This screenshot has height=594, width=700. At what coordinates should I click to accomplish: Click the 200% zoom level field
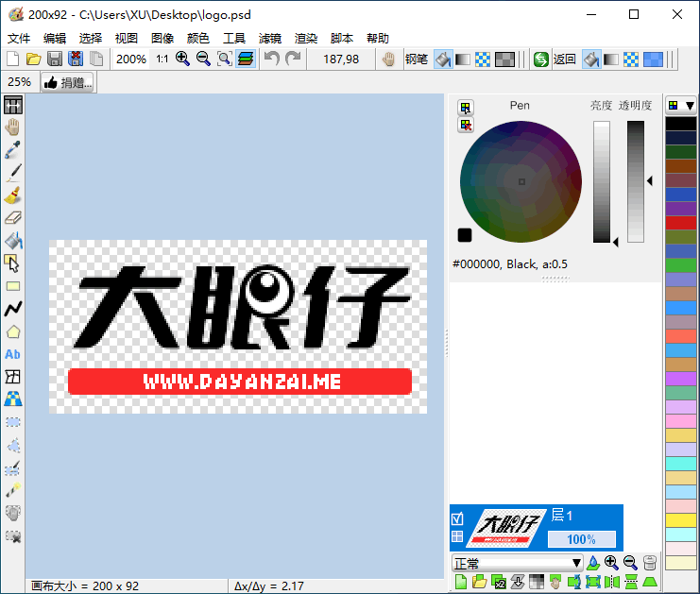(130, 59)
